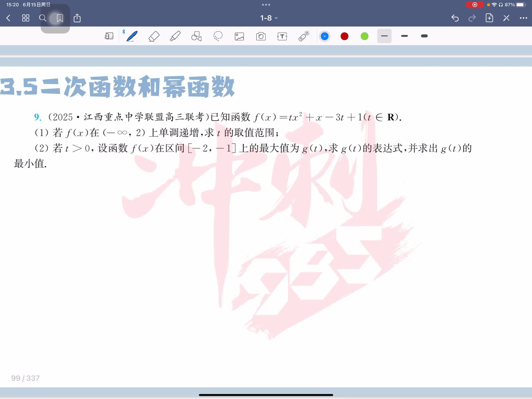Screen dimensions: 532x399
Task: Select the Text box tool
Action: click(x=282, y=36)
